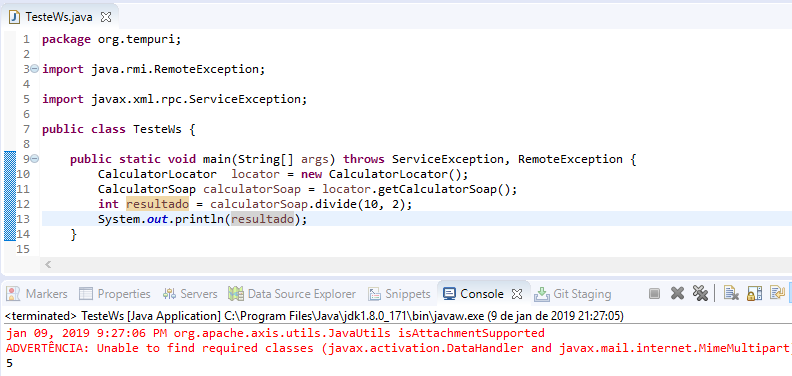The image size is (792, 376).
Task: Click the Servers tab icon
Action: click(x=169, y=293)
